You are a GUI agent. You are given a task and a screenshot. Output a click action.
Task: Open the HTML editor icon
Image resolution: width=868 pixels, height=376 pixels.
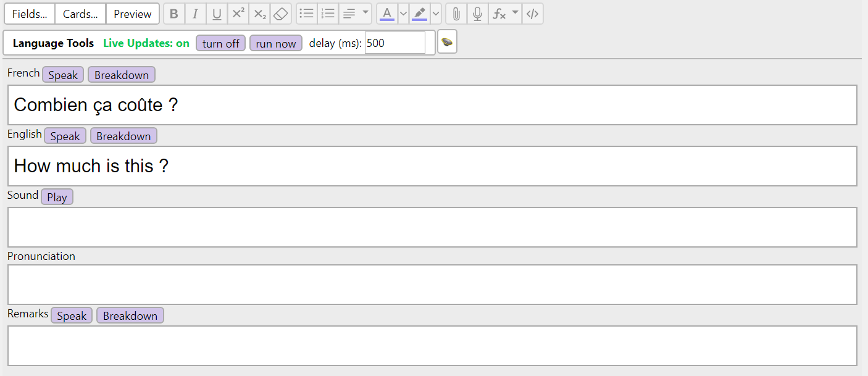pyautogui.click(x=532, y=13)
